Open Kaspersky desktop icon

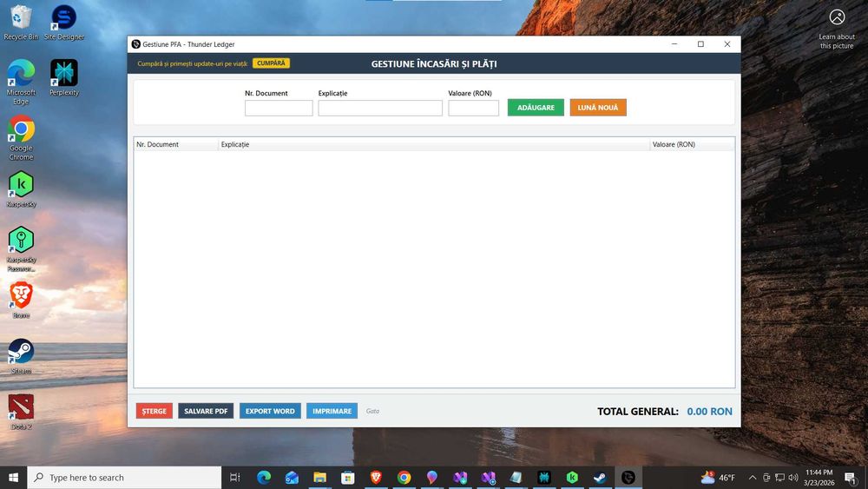click(21, 189)
